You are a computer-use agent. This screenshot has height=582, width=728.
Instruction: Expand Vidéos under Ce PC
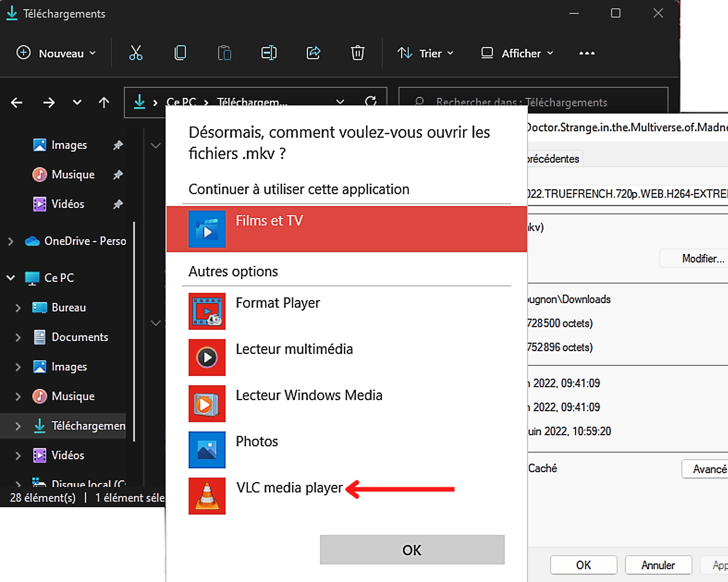(18, 455)
